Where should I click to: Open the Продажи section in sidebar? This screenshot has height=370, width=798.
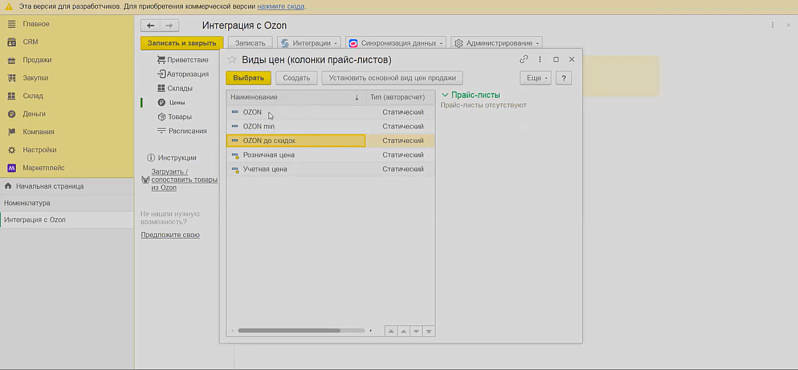click(x=37, y=60)
